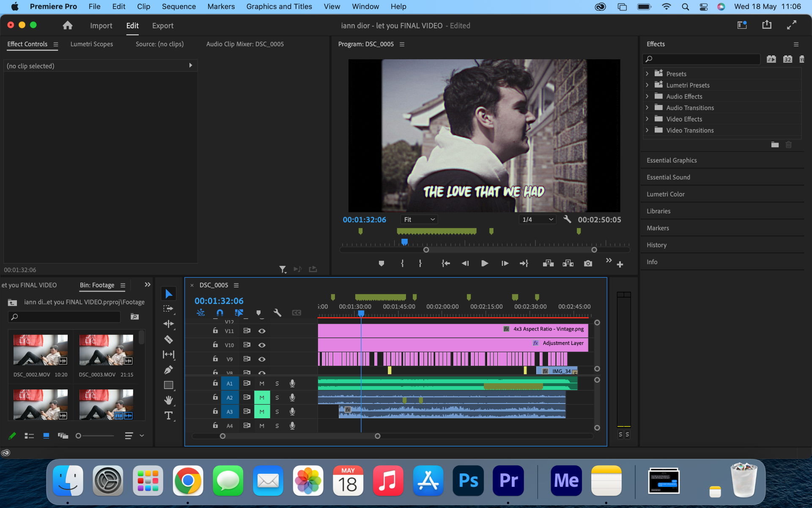812x508 pixels.
Task: Select the DSC_0002.MOV thumbnail
Action: (x=41, y=351)
